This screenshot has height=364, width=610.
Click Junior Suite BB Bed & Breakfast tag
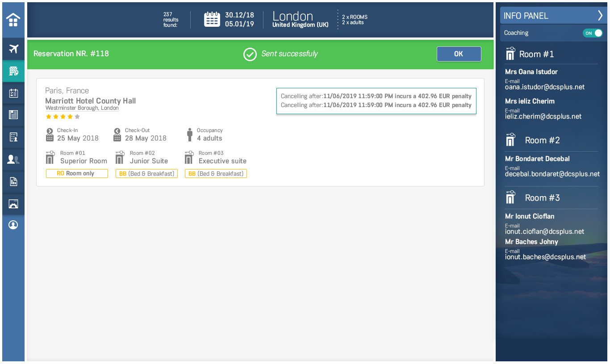point(146,174)
